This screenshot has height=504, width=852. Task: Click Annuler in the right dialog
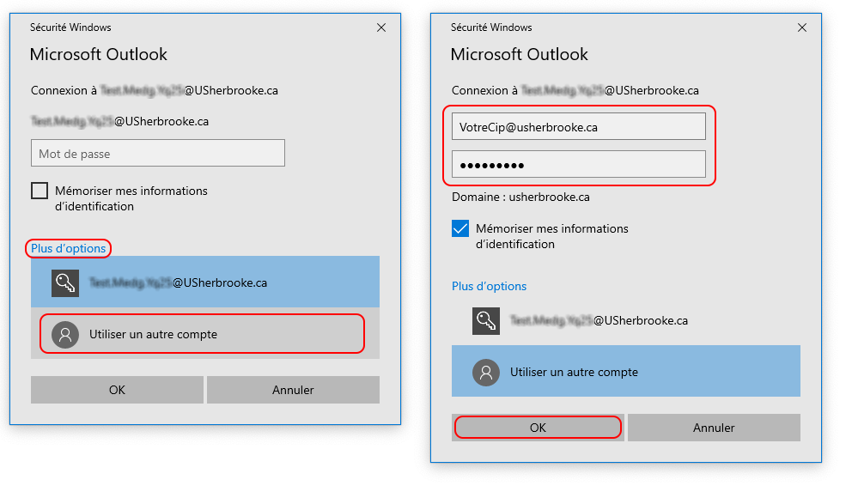pos(714,428)
